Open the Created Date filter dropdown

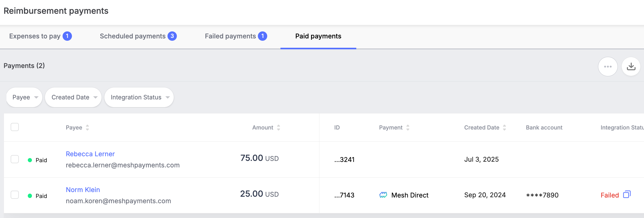[x=73, y=97]
